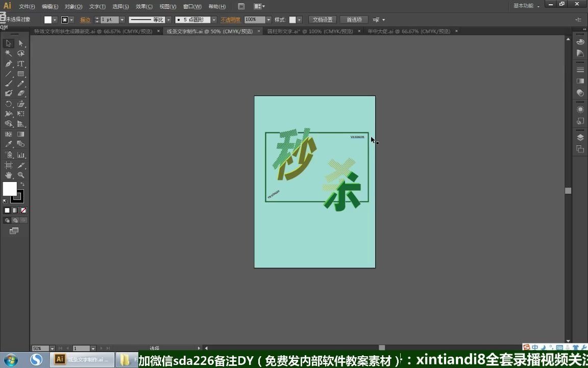
Task: Click the 文档设置 button
Action: [x=323, y=19]
